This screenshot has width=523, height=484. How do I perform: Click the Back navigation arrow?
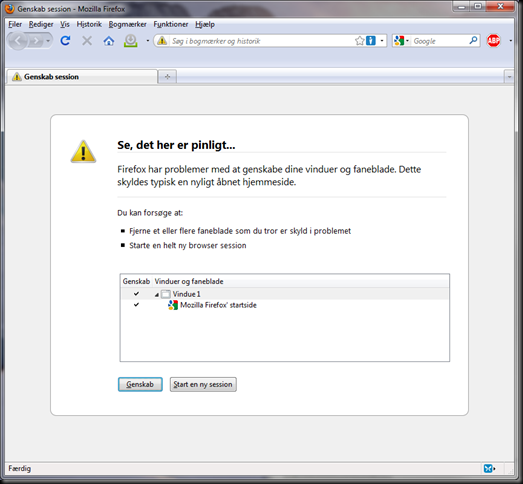point(18,41)
